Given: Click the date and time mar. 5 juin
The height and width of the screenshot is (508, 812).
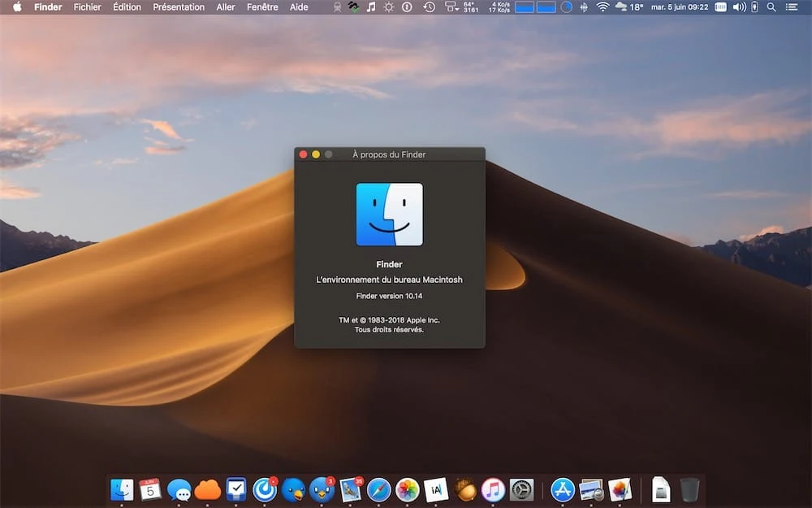Looking at the screenshot, I should click(x=680, y=7).
